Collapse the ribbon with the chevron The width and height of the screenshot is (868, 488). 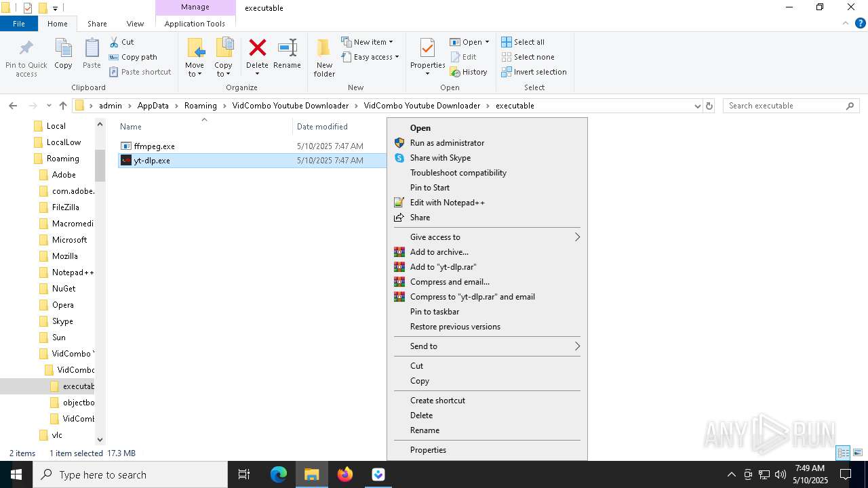click(x=846, y=23)
